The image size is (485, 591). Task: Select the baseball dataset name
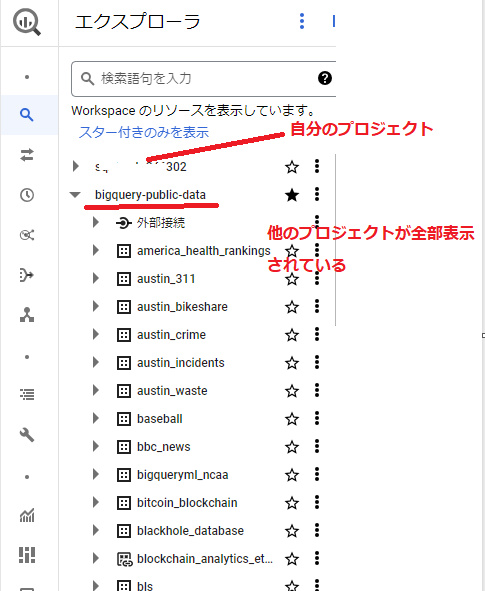tap(160, 419)
